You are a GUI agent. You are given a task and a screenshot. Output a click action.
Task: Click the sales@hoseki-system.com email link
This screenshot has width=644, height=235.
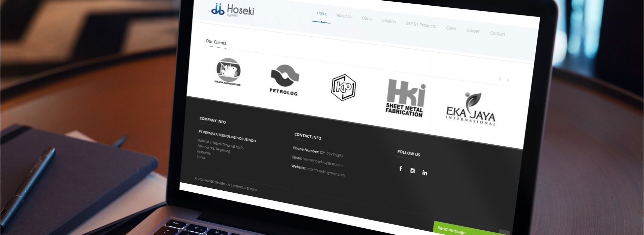tap(323, 162)
